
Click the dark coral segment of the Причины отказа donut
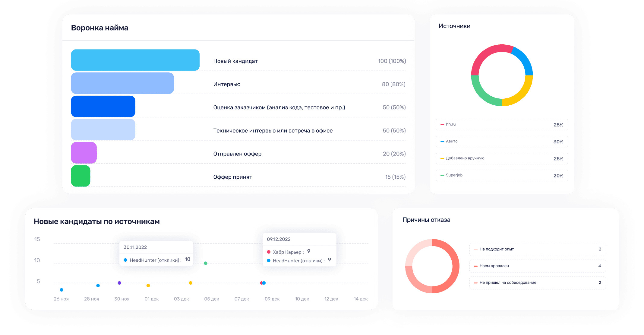[455, 266]
